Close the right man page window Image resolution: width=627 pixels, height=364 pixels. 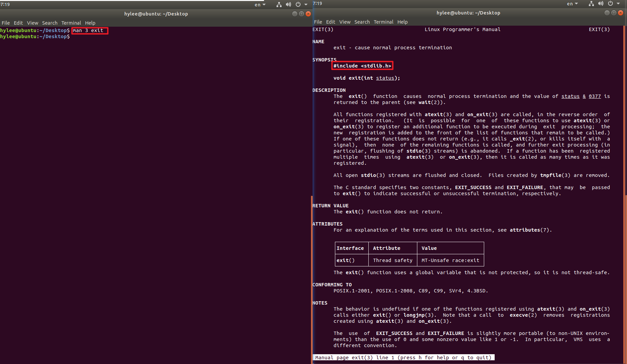coord(621,13)
